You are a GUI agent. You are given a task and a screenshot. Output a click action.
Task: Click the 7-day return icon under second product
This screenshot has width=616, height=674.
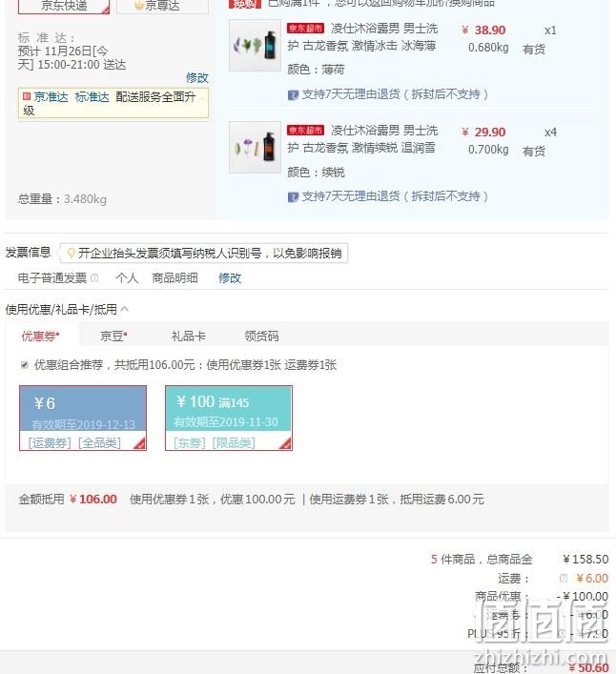[x=293, y=197]
